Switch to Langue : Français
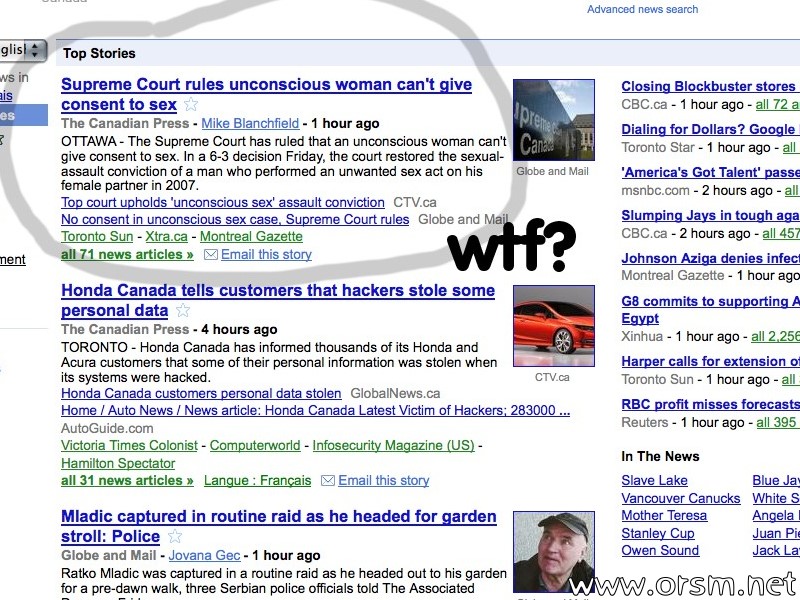This screenshot has width=800, height=600. point(257,481)
